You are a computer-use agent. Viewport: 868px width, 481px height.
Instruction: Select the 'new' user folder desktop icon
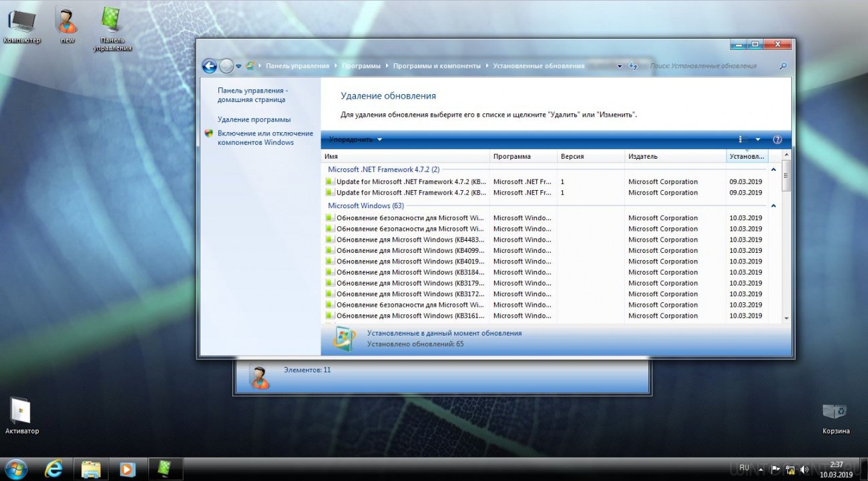point(67,27)
